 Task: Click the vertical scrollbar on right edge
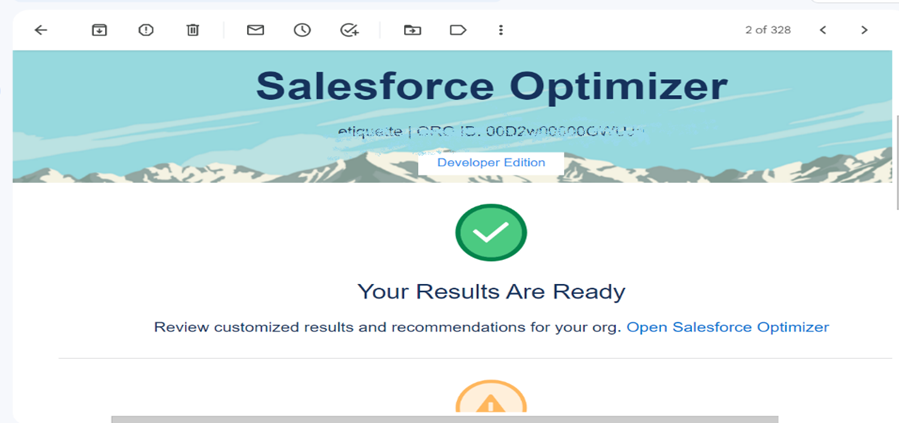[896, 162]
